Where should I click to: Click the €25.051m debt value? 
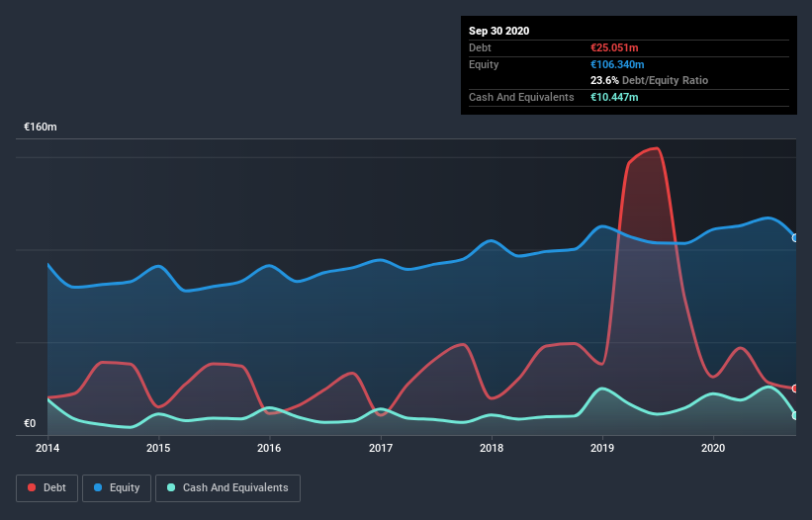(x=615, y=47)
